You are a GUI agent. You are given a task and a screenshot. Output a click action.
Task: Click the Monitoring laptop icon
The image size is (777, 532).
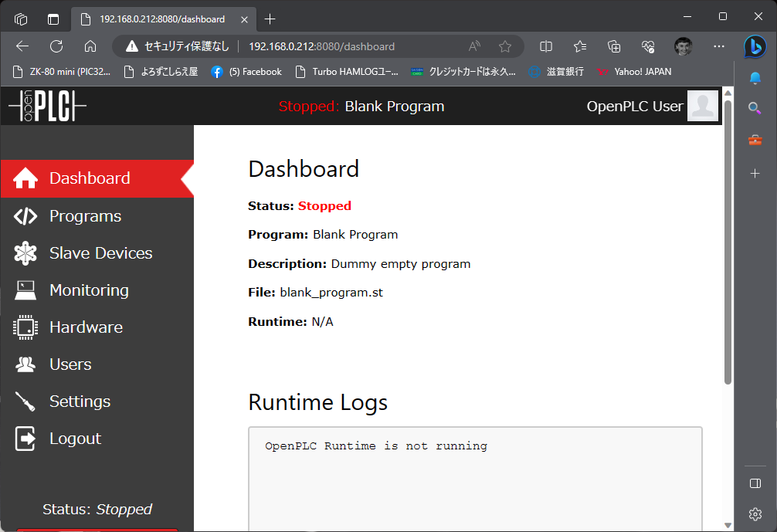[x=25, y=290]
